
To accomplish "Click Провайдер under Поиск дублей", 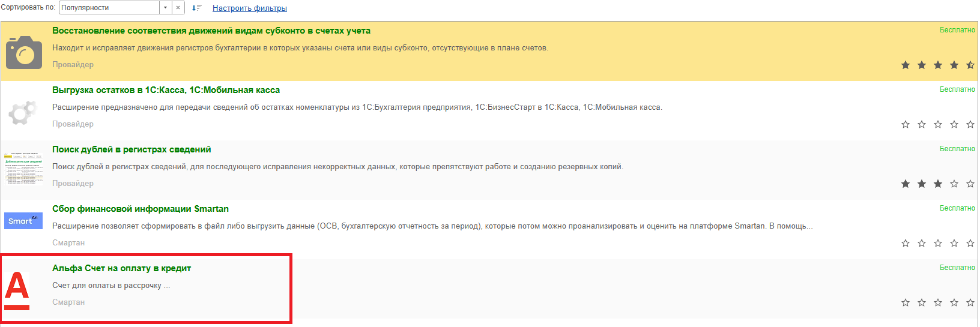I will 73,184.
